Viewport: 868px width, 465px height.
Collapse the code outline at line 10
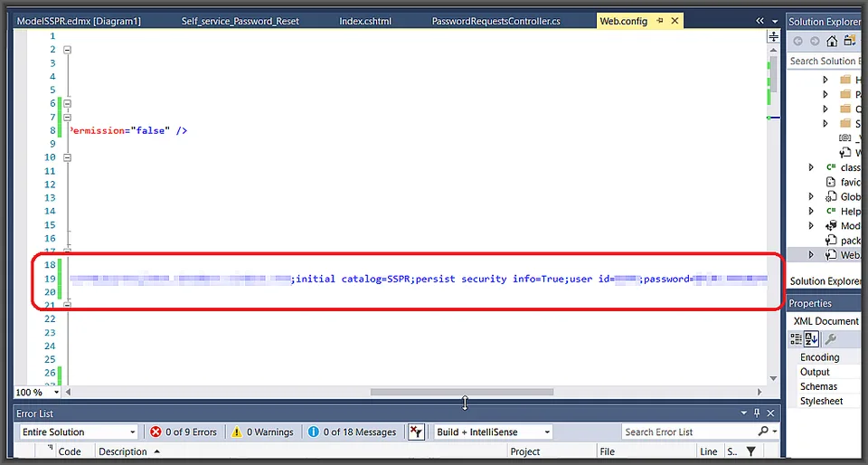click(68, 157)
